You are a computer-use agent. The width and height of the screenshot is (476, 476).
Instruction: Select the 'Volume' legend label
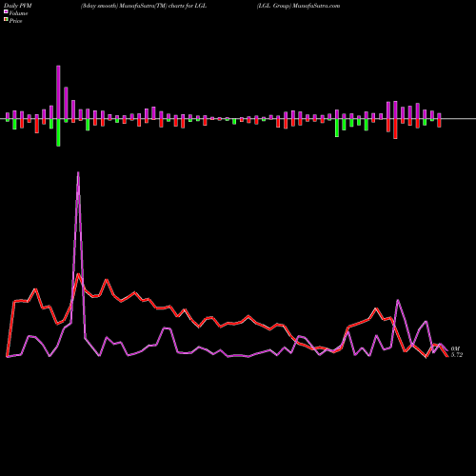[18, 13]
